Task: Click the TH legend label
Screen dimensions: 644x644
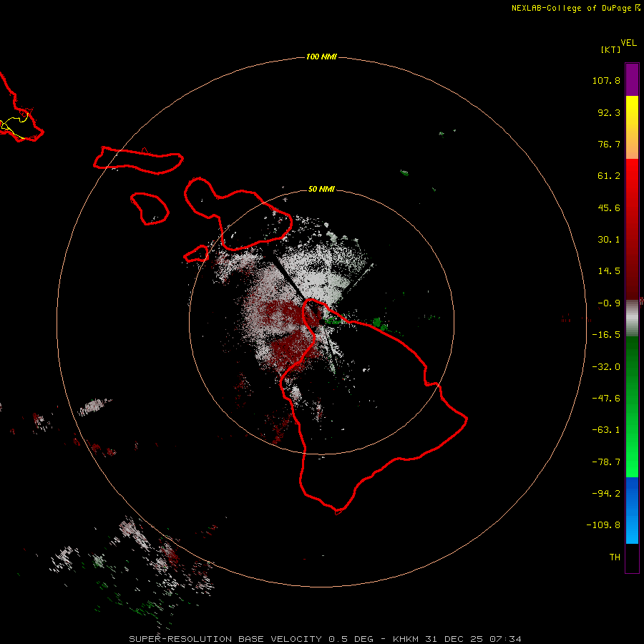Action: click(x=615, y=557)
